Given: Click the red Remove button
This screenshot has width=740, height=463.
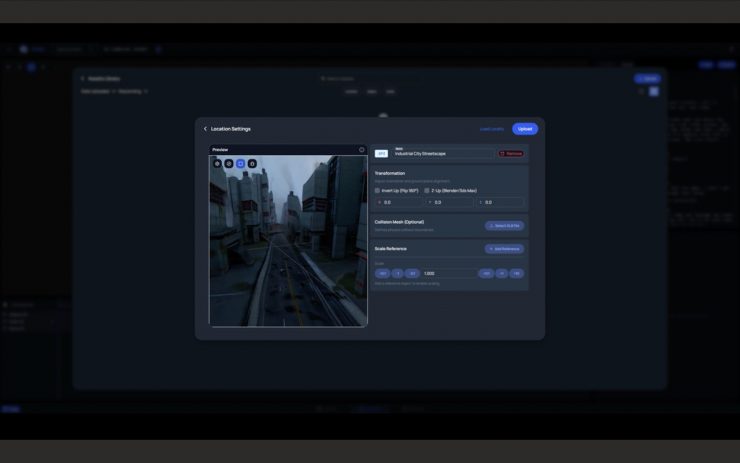Looking at the screenshot, I should pyautogui.click(x=511, y=154).
